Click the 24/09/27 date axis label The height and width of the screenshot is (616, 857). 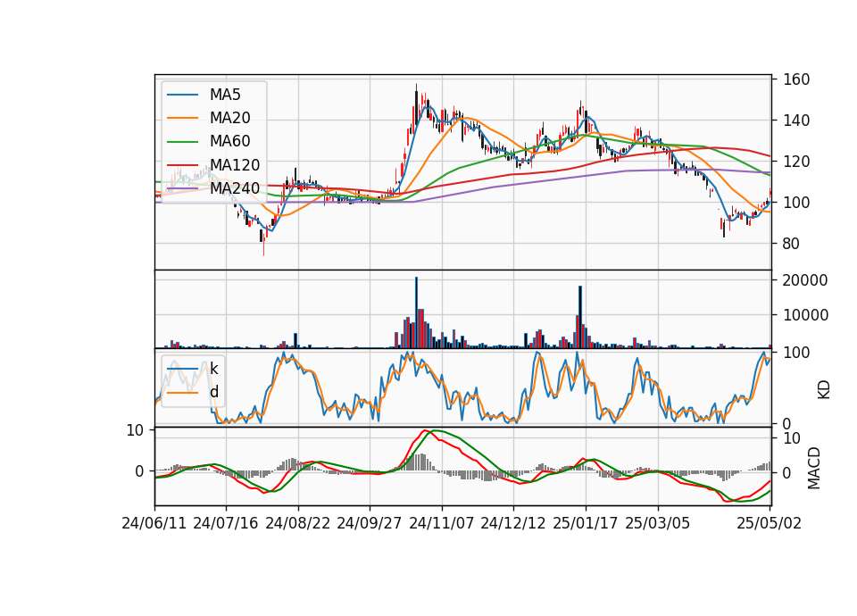pyautogui.click(x=369, y=523)
